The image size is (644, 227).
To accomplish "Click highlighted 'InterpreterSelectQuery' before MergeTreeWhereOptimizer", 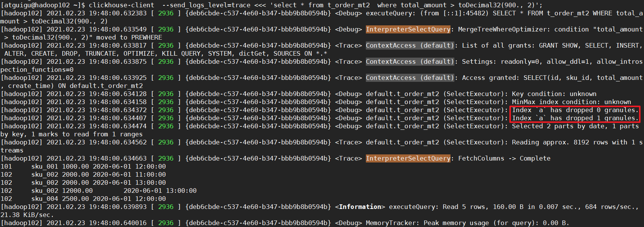I will pos(408,29).
